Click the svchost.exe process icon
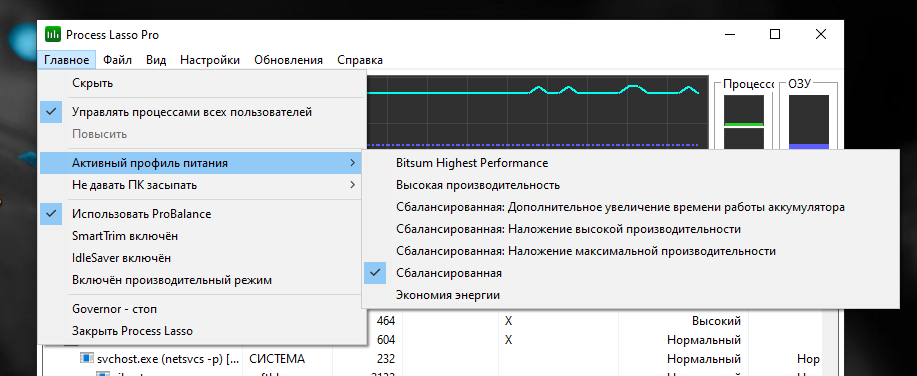The image size is (917, 376). click(x=87, y=358)
